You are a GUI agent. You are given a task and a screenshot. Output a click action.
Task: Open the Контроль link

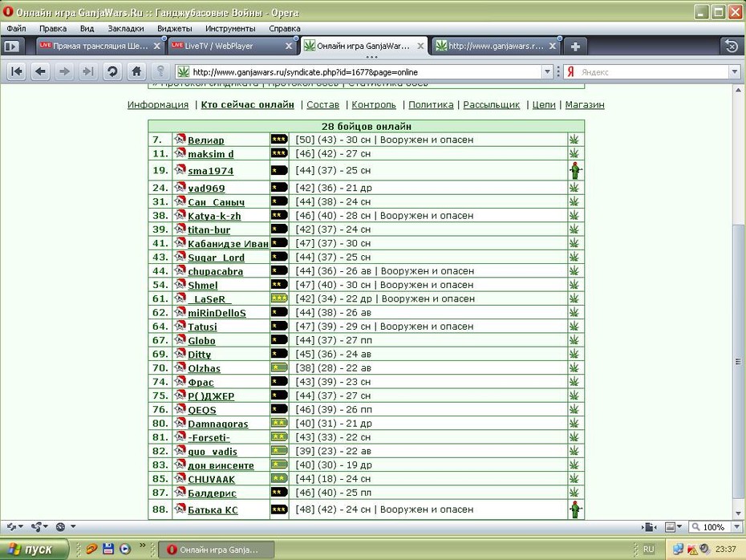click(374, 104)
